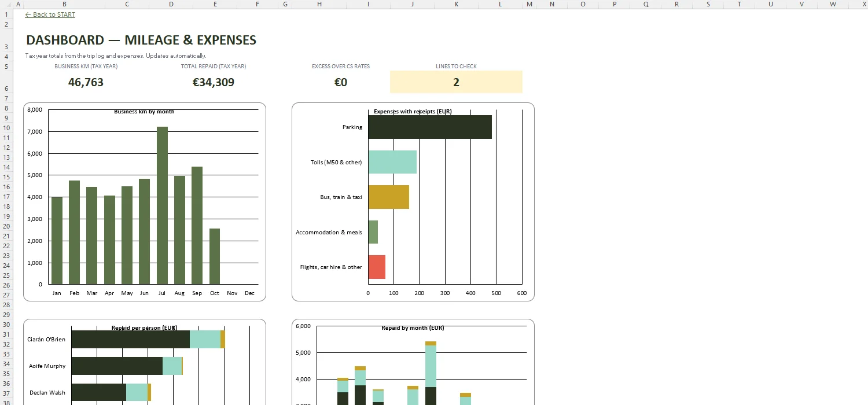Follow the Back to START link

click(x=50, y=14)
